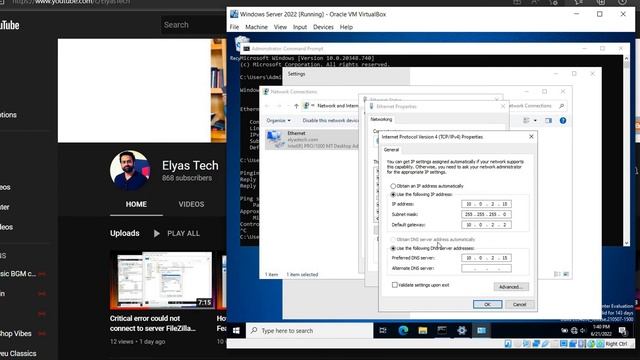Open the VirtualBox Machine menu
The image size is (640, 360).
pyautogui.click(x=256, y=27)
